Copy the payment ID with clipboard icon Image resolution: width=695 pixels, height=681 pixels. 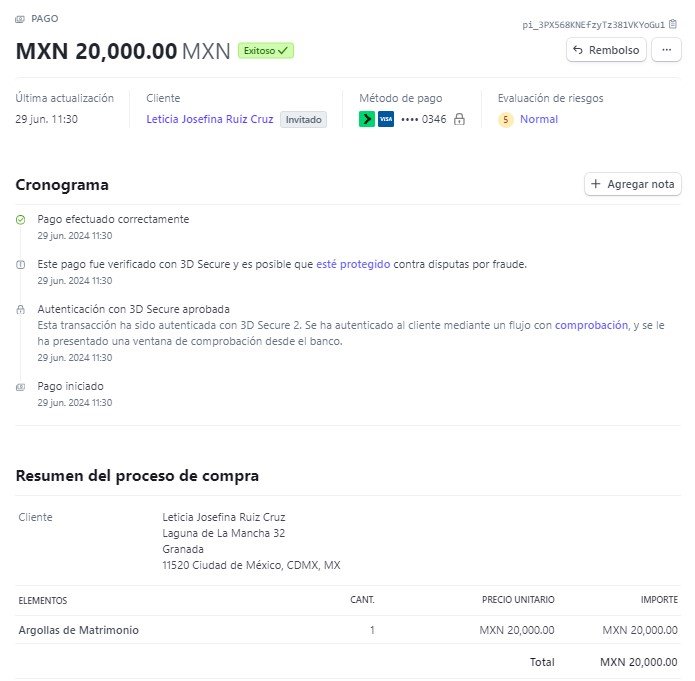coord(672,24)
